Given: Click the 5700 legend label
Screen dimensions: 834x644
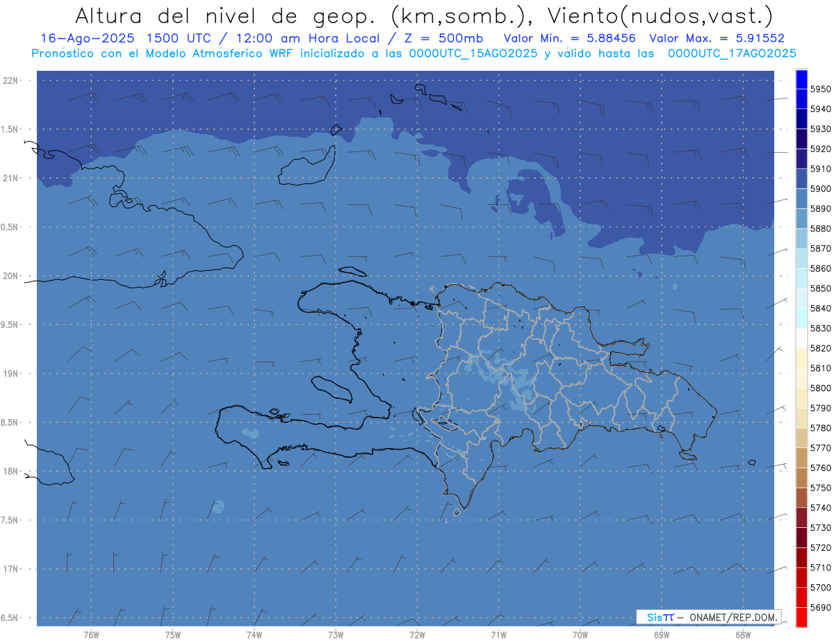Looking at the screenshot, I should click(820, 588).
